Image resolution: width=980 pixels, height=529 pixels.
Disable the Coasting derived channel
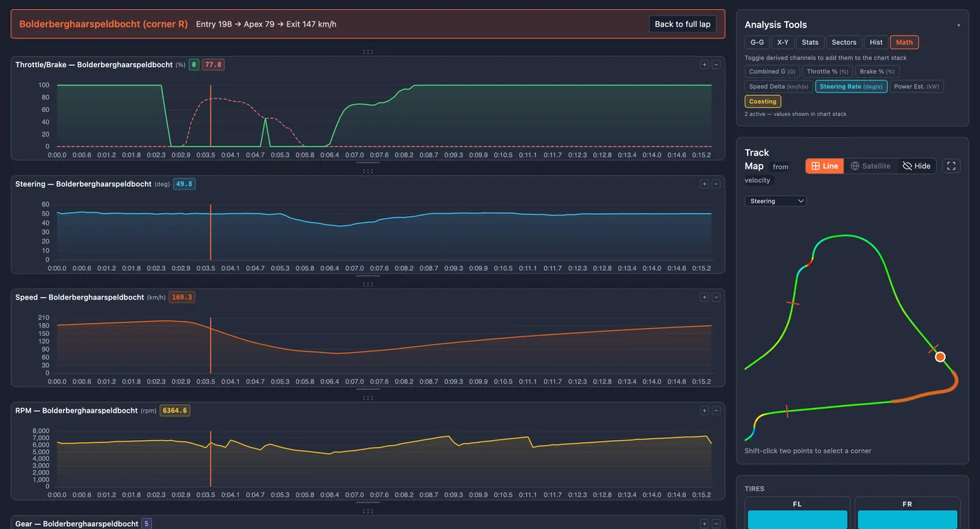[x=762, y=101]
